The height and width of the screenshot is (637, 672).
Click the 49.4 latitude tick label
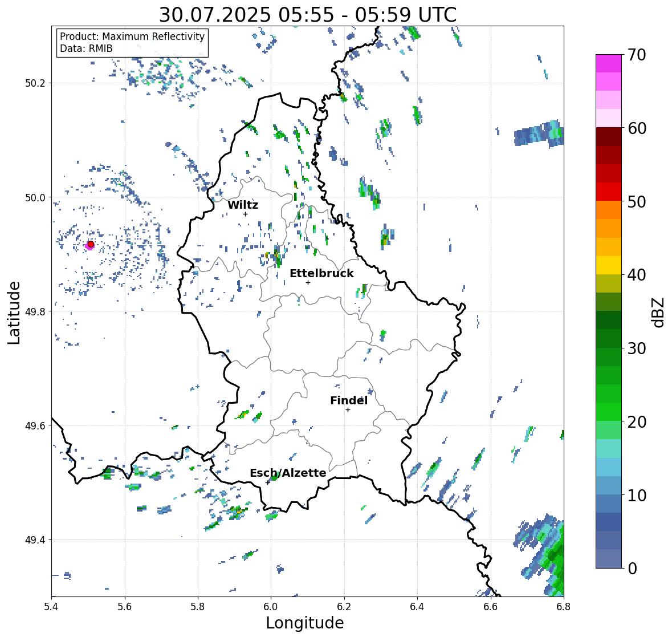coord(35,540)
